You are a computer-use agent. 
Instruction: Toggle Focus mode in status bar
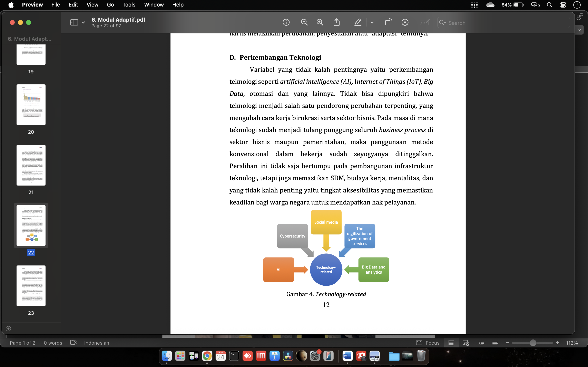(x=428, y=343)
